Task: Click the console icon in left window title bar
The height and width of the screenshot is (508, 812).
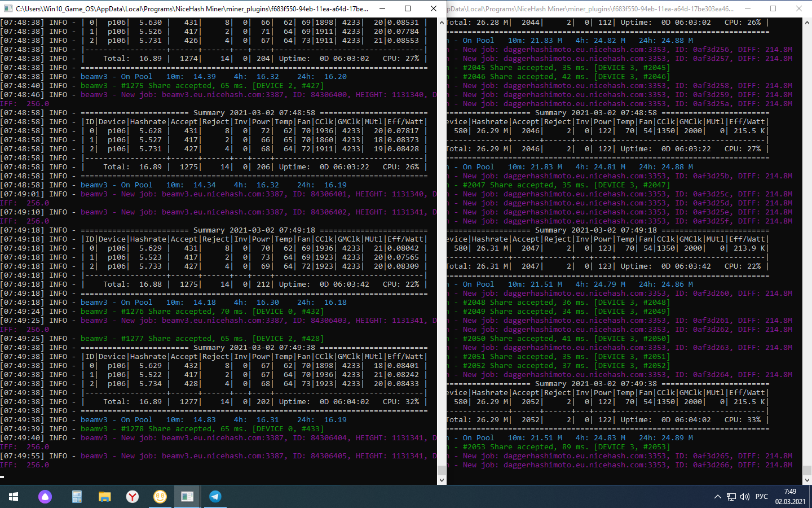Action: [x=7, y=8]
